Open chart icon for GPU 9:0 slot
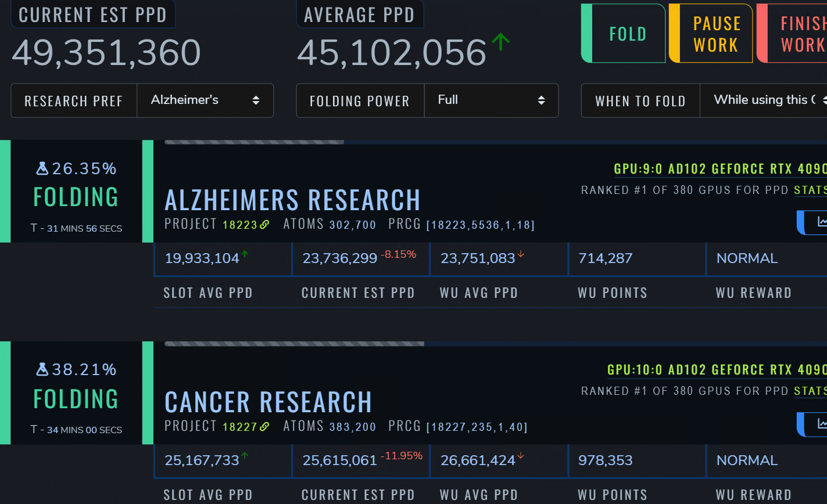The width and height of the screenshot is (827, 504). pyautogui.click(x=821, y=221)
